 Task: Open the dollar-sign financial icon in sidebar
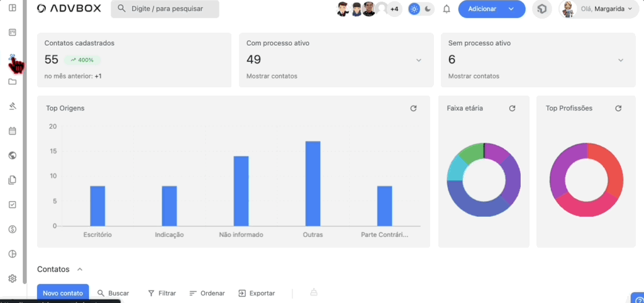click(12, 229)
